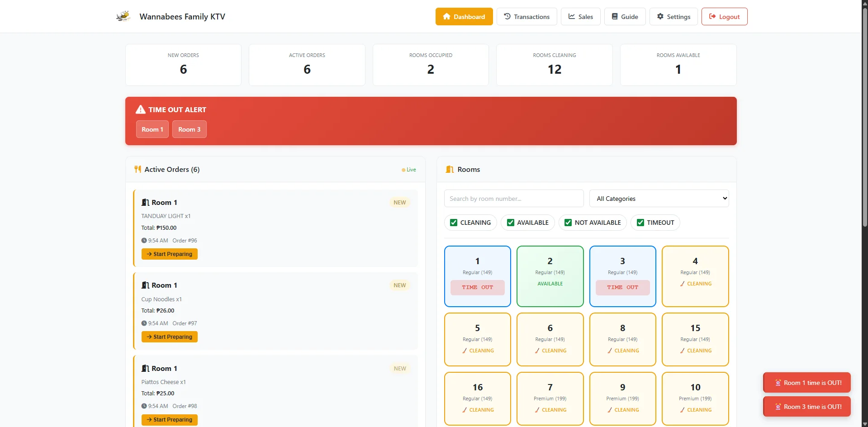Screen dimensions: 868x427
Task: Click the broom icon on room 5 card
Action: pos(465,351)
